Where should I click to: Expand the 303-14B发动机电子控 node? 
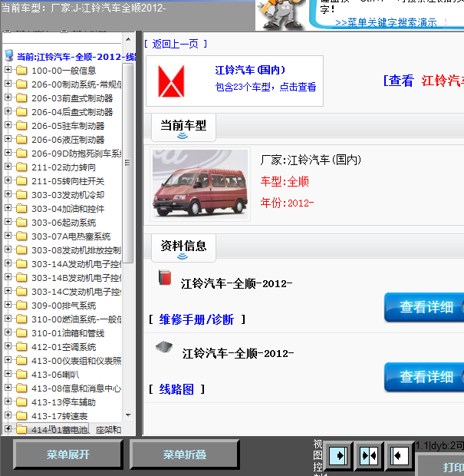point(8,277)
